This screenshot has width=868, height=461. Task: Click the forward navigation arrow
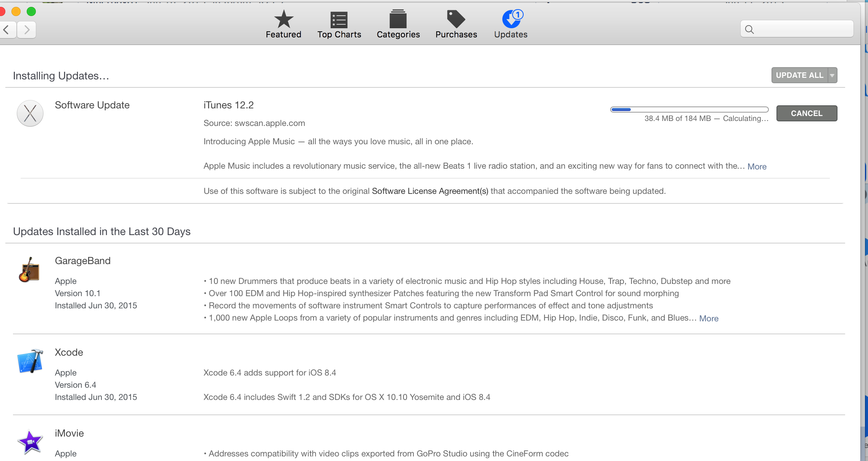(x=27, y=29)
